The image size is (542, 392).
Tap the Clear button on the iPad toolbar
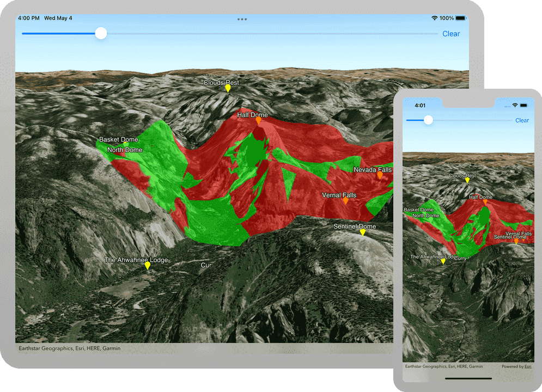click(451, 33)
